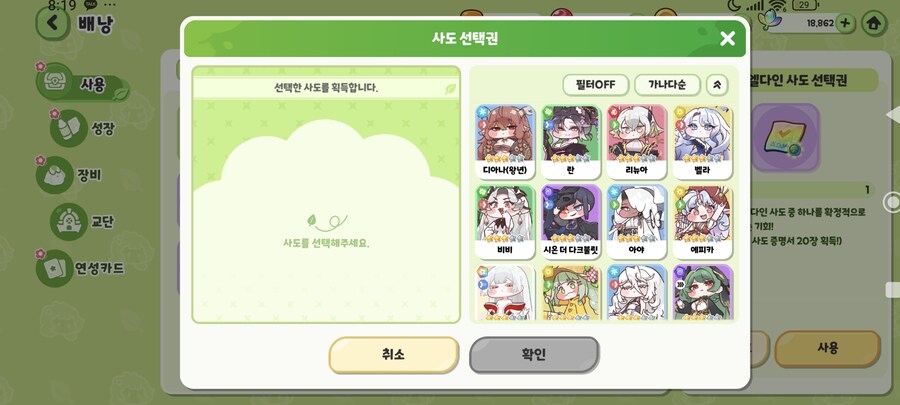The image size is (900, 405).
Task: Click the 취소 cancel button
Action: pyautogui.click(x=394, y=355)
